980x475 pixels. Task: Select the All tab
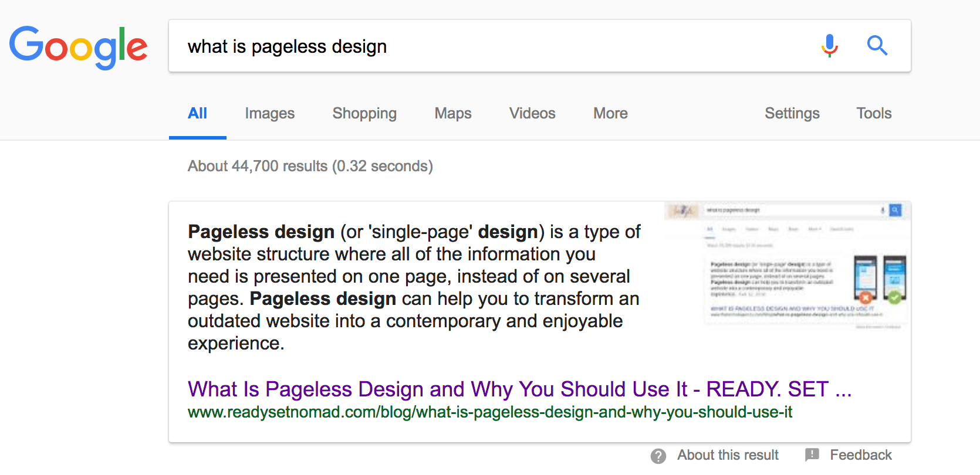[x=198, y=114]
